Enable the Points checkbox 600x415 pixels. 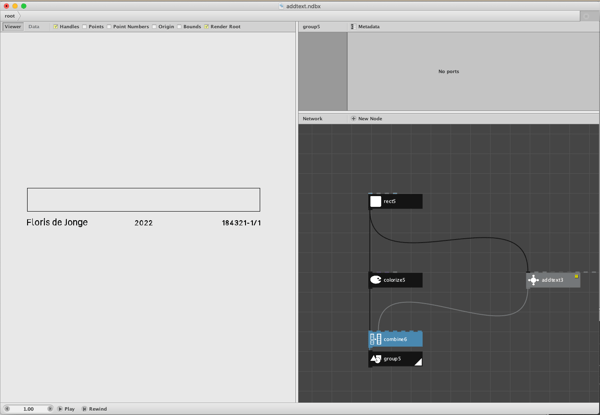pos(85,26)
